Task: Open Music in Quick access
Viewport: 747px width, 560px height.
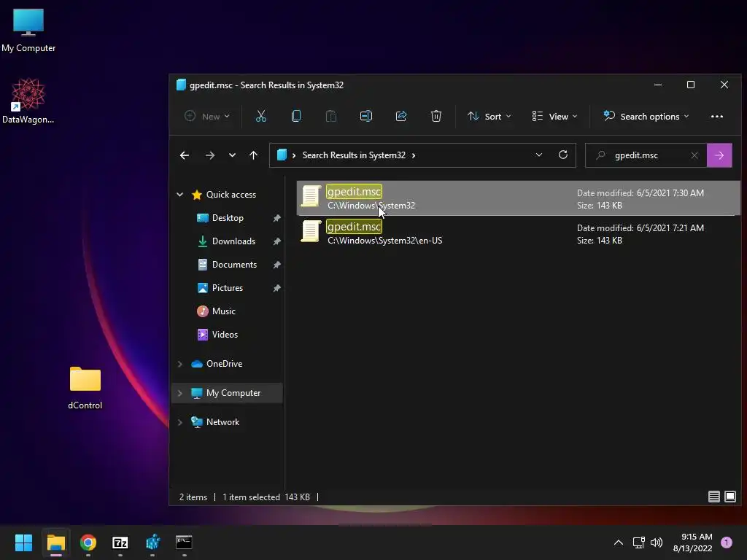Action: pos(223,311)
